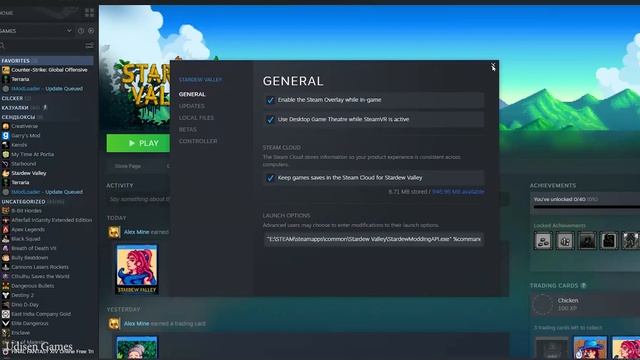Open the CONTROLLER tab
The image size is (640, 360).
tap(198, 141)
